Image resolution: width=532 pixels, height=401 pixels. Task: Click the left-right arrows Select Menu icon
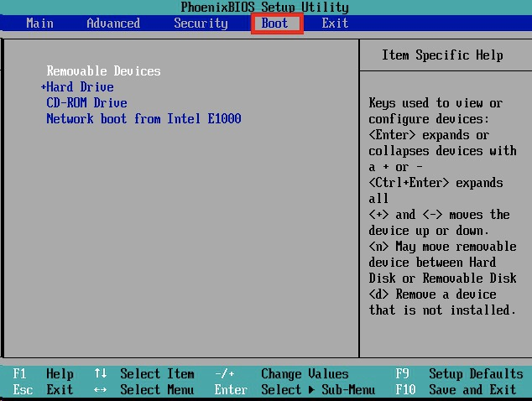coord(101,389)
